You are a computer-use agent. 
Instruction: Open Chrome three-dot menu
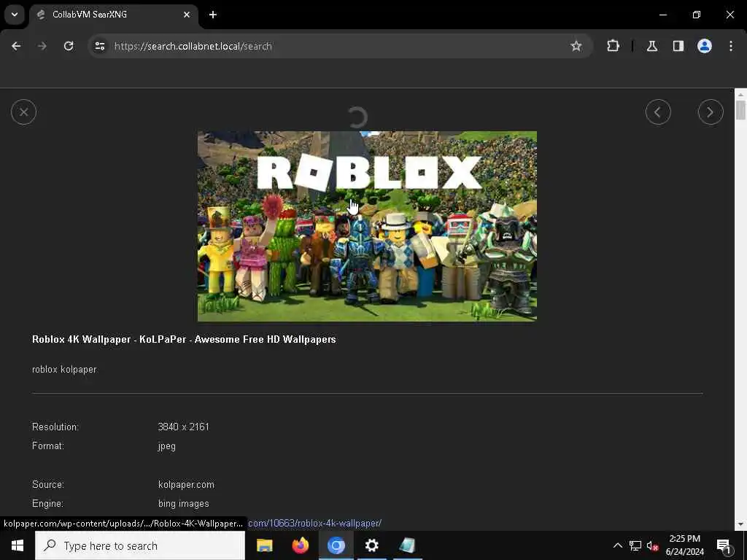pos(730,46)
